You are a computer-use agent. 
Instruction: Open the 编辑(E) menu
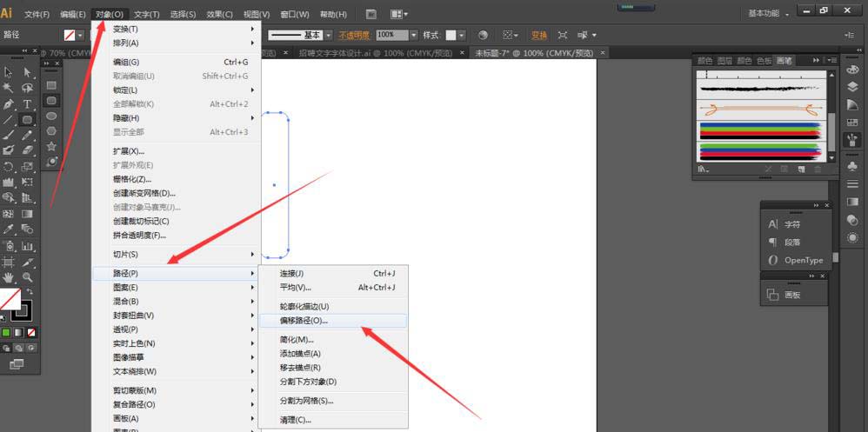[73, 14]
